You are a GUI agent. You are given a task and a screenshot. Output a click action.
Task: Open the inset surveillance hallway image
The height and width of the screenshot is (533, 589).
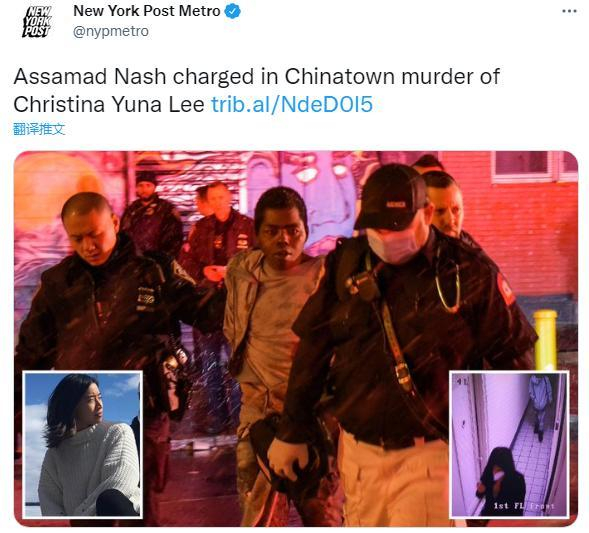coord(509,445)
